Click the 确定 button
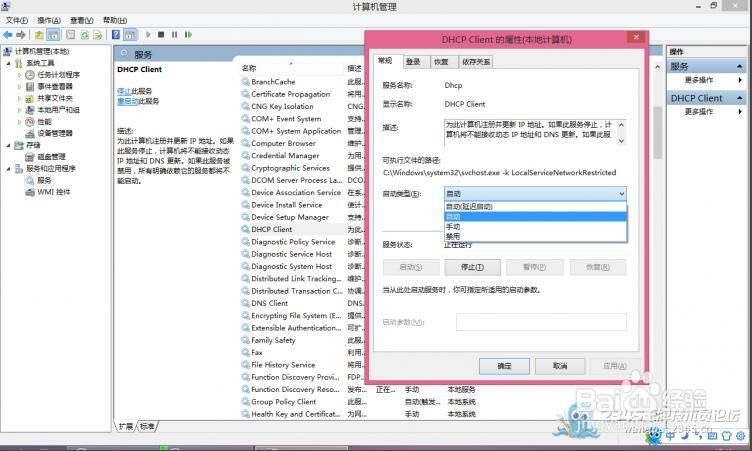752x451 pixels. tap(504, 366)
